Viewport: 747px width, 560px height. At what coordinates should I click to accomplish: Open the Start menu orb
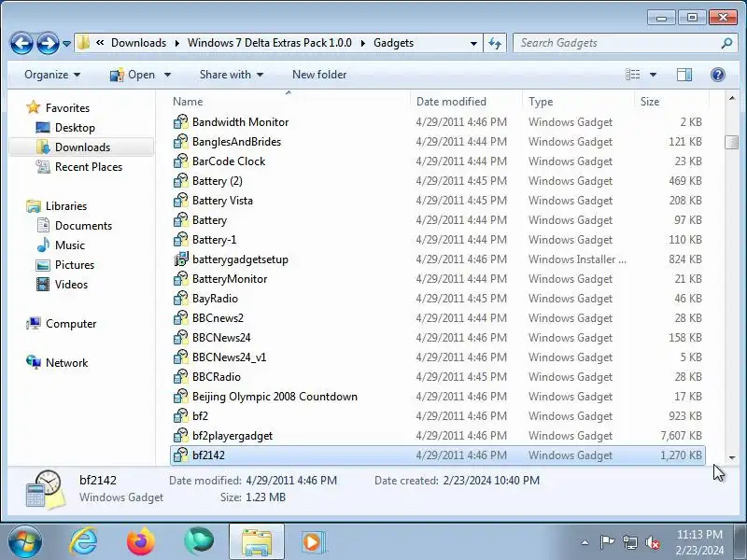25,542
